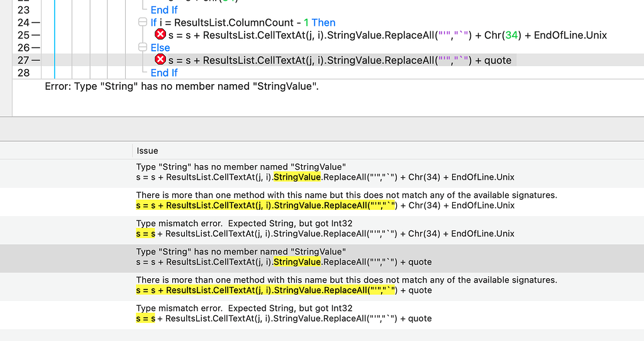The height and width of the screenshot is (341, 644).
Task: Click the 'Issue' column header
Action: click(x=147, y=151)
